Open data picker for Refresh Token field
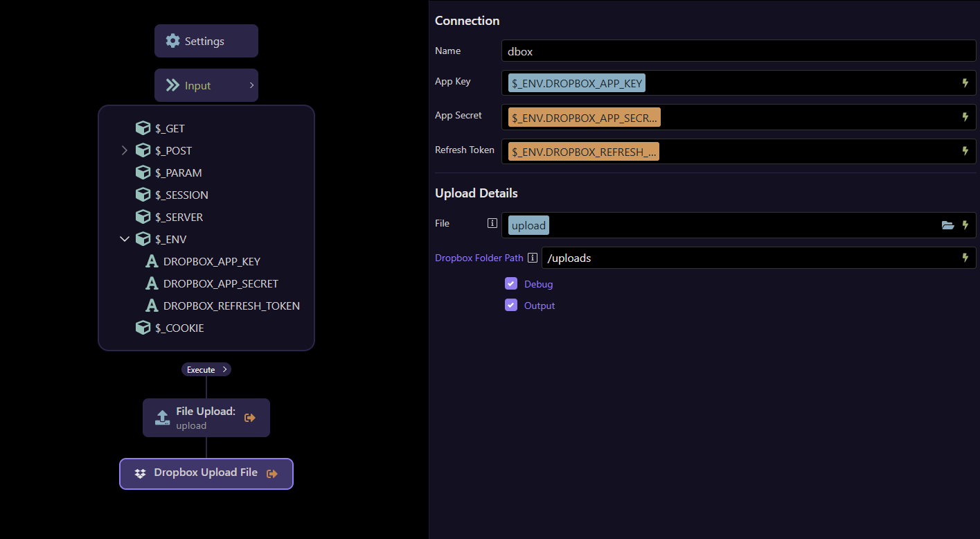Viewport: 980px width, 539px height. tap(965, 151)
